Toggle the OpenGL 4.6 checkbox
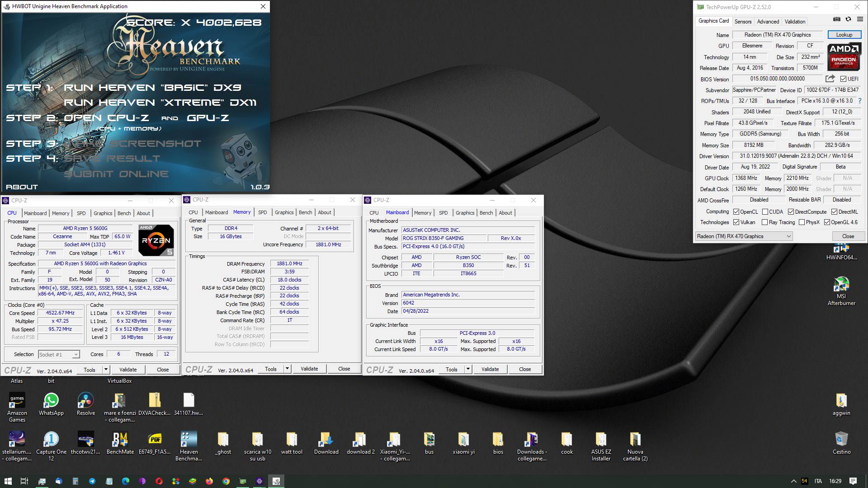868x488 pixels. (827, 222)
